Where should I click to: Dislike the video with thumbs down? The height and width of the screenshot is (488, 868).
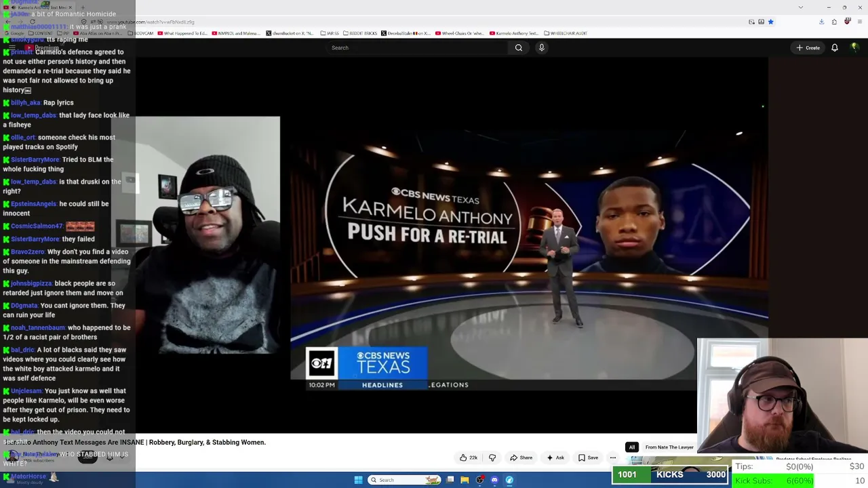click(x=492, y=457)
